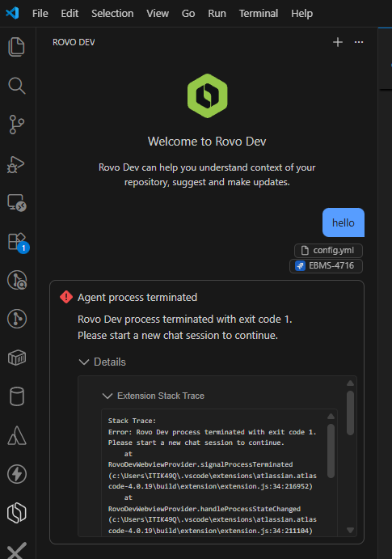Click the outer details scrollbar thumb
Image resolution: width=392 pixels, height=559 pixels.
click(350, 413)
